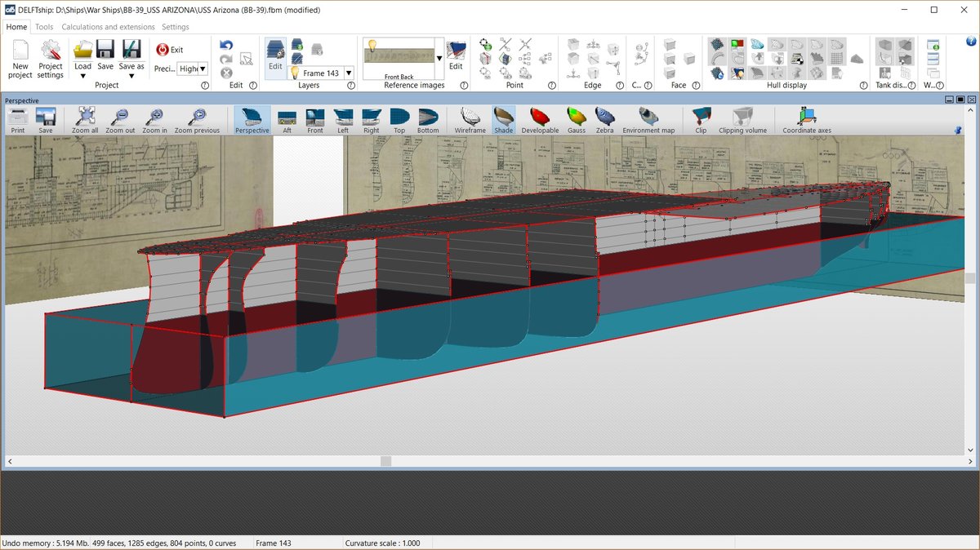Click the Zebra shading icon
Viewport: 980px width, 550px height.
tap(604, 119)
